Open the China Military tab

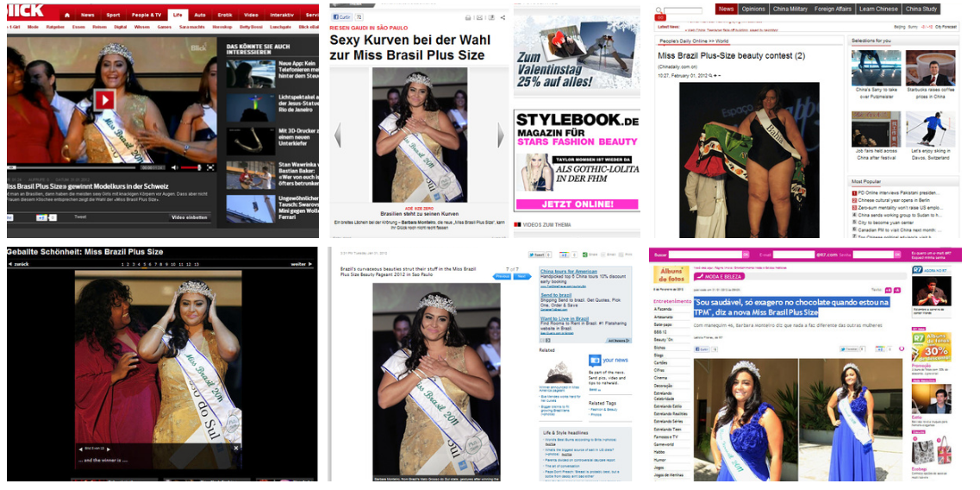click(x=790, y=9)
